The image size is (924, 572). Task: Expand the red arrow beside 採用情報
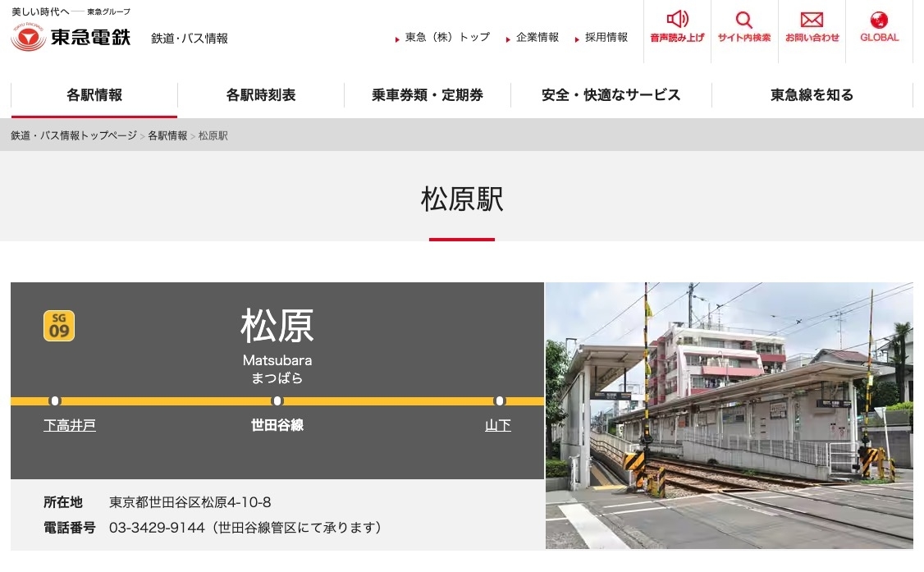579,37
